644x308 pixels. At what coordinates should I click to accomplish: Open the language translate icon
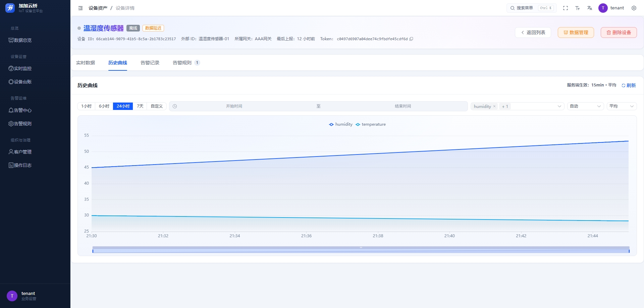(x=590, y=8)
